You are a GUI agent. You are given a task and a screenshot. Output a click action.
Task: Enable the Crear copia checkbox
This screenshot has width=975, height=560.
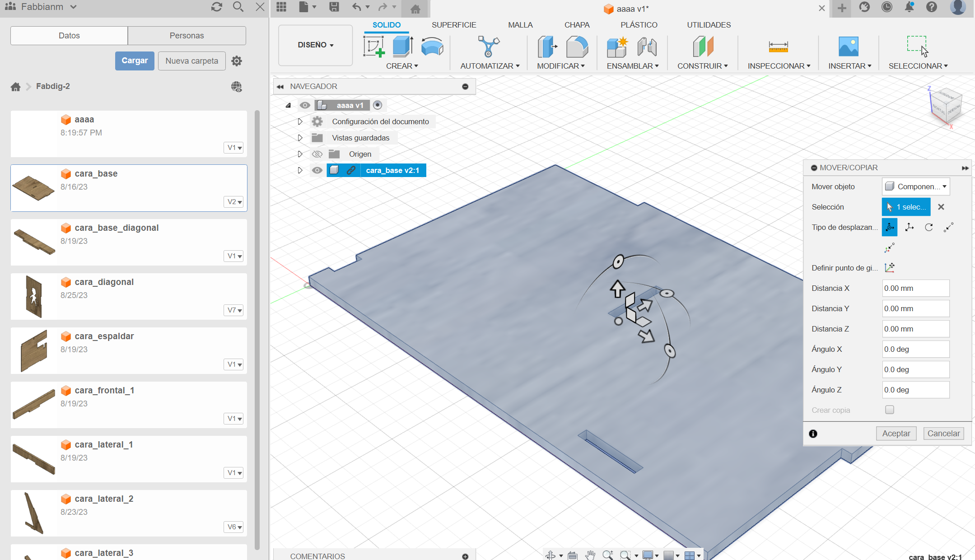pyautogui.click(x=889, y=410)
